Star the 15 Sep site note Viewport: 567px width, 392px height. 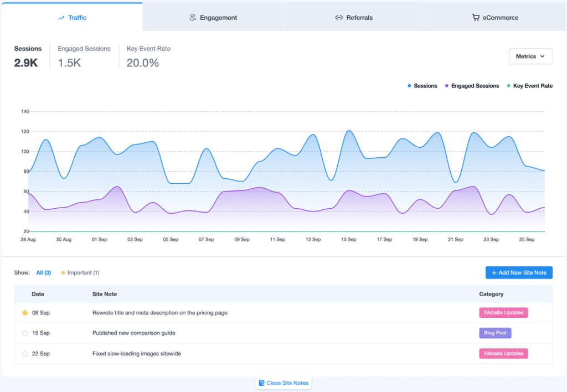tap(25, 333)
